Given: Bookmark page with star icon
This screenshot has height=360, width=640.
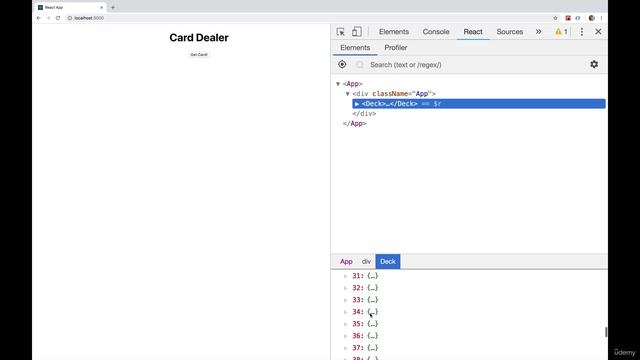Looking at the screenshot, I should pyautogui.click(x=556, y=18).
